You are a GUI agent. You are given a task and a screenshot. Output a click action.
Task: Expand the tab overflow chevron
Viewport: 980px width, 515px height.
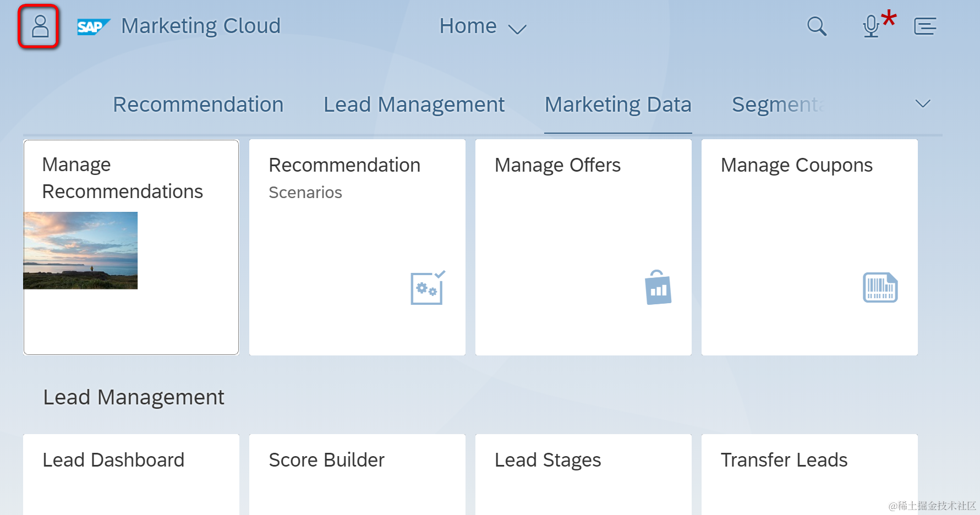click(x=922, y=103)
